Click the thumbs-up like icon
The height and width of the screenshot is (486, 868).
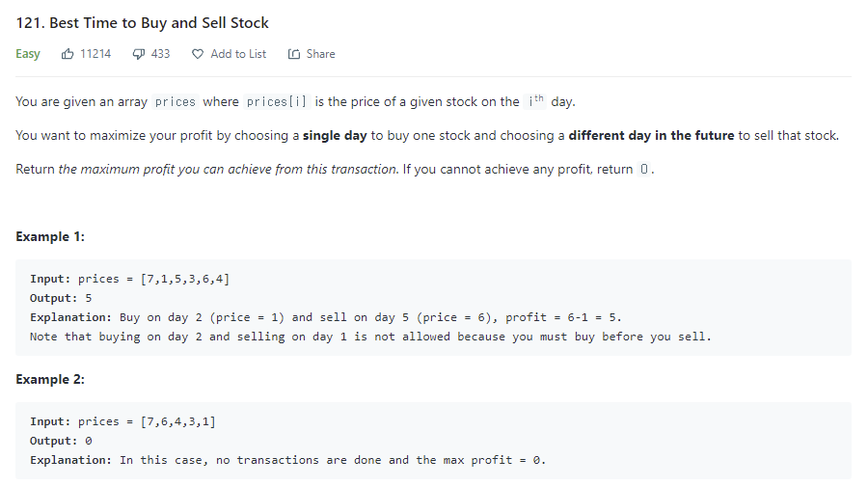click(68, 54)
